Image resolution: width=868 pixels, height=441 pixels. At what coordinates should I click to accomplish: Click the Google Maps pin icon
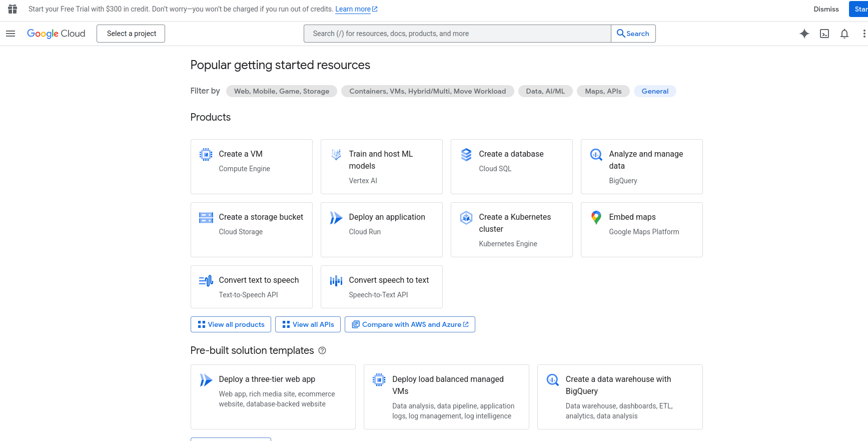tap(596, 218)
